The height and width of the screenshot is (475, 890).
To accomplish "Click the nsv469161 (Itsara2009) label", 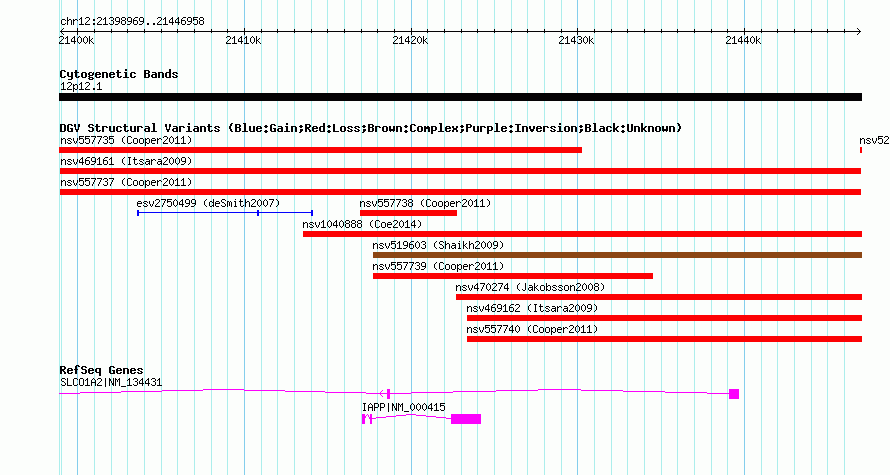I will point(126,161).
